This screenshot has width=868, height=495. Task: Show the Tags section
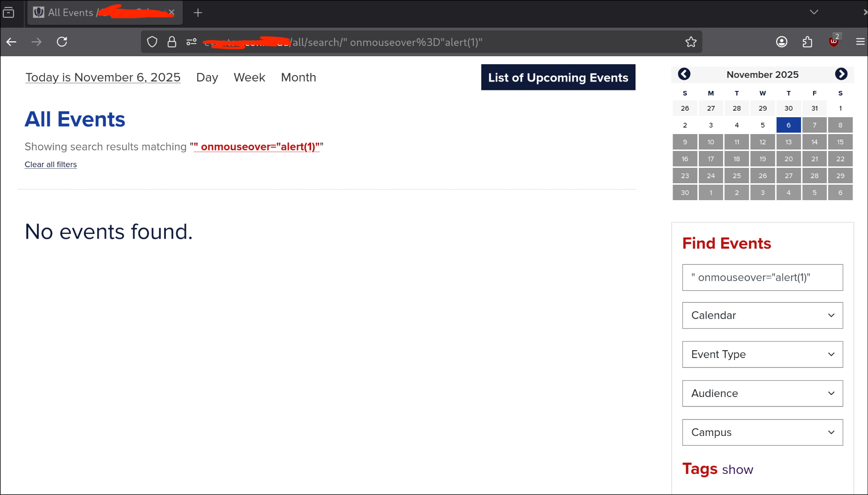point(737,470)
